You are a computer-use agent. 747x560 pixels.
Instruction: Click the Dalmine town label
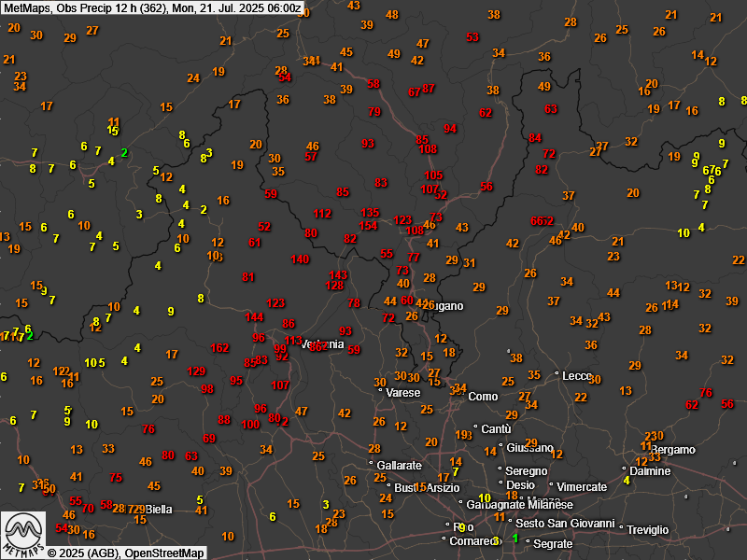coord(650,470)
